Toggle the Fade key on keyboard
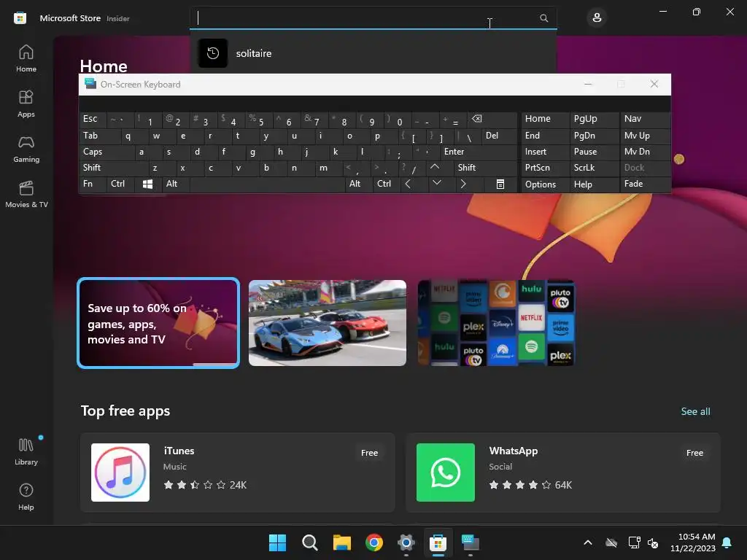This screenshot has height=560, width=747. [645, 184]
